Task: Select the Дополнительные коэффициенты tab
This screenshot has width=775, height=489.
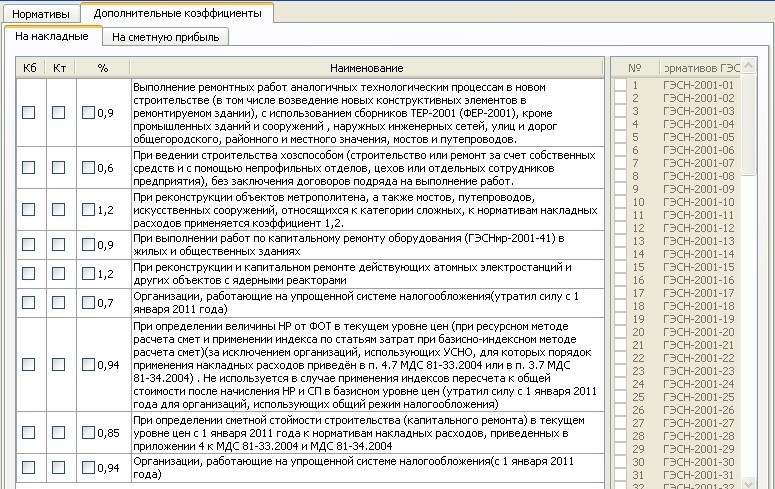Action: (x=177, y=13)
